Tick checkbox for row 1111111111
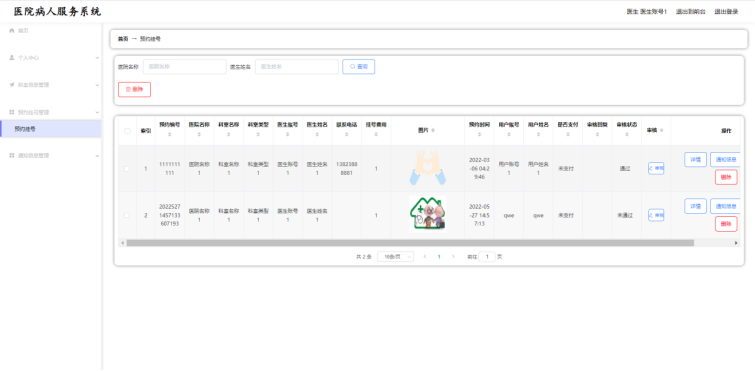Image resolution: width=755 pixels, height=371 pixels. tap(127, 168)
